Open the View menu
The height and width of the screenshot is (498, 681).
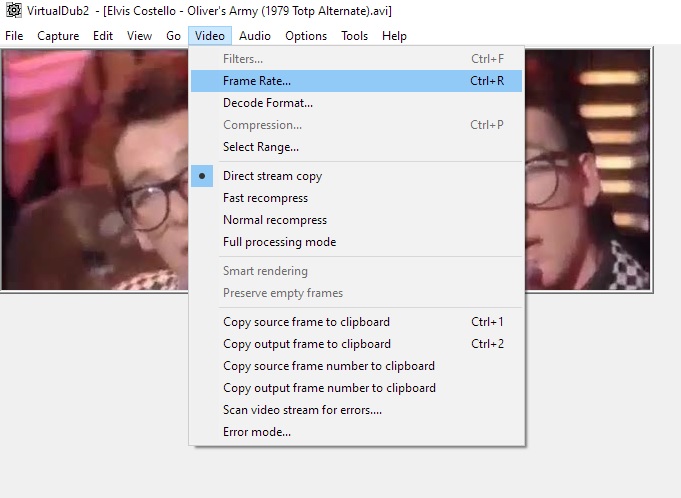coord(139,36)
